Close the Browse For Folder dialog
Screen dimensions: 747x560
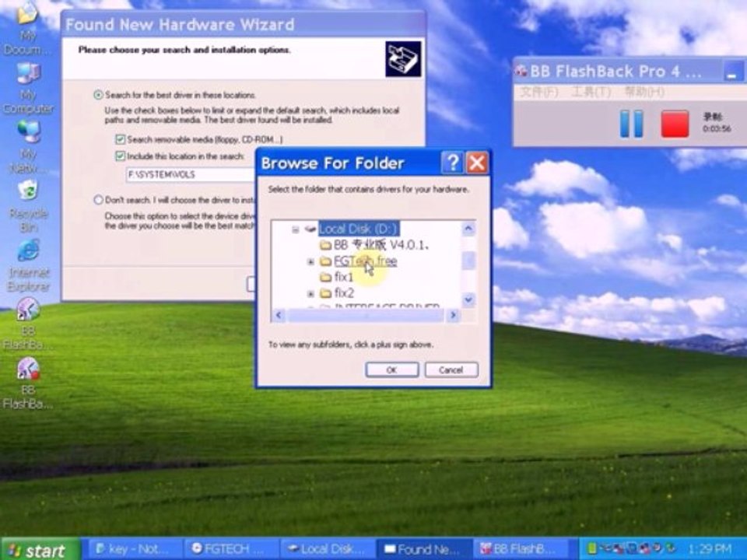(x=476, y=163)
